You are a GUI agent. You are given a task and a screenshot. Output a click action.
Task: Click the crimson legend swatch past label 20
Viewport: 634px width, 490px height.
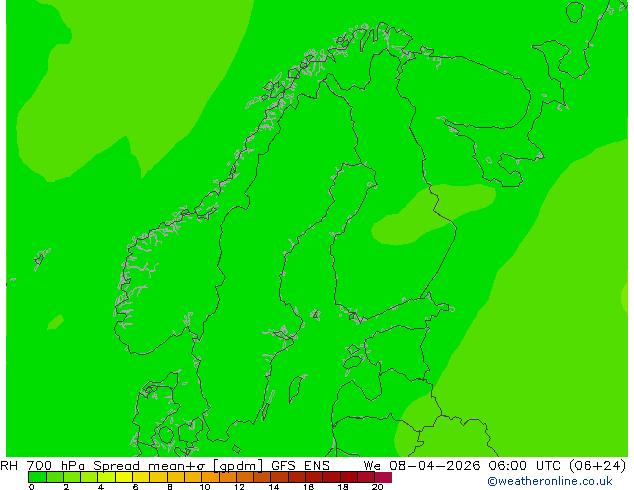[383, 477]
